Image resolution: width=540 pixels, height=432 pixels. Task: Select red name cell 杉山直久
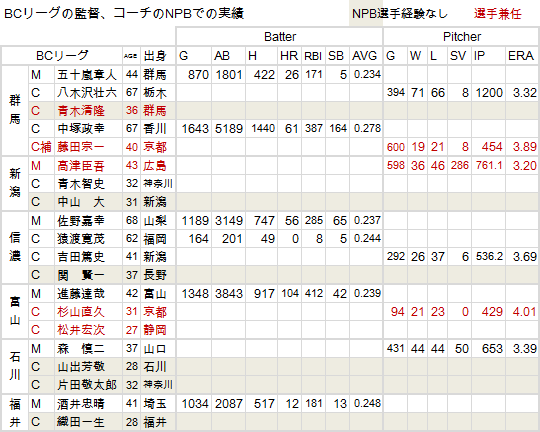(88, 312)
